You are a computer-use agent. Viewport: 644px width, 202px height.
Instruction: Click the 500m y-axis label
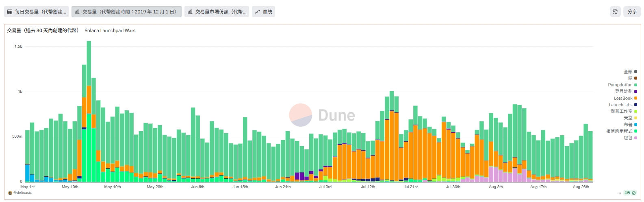17,136
